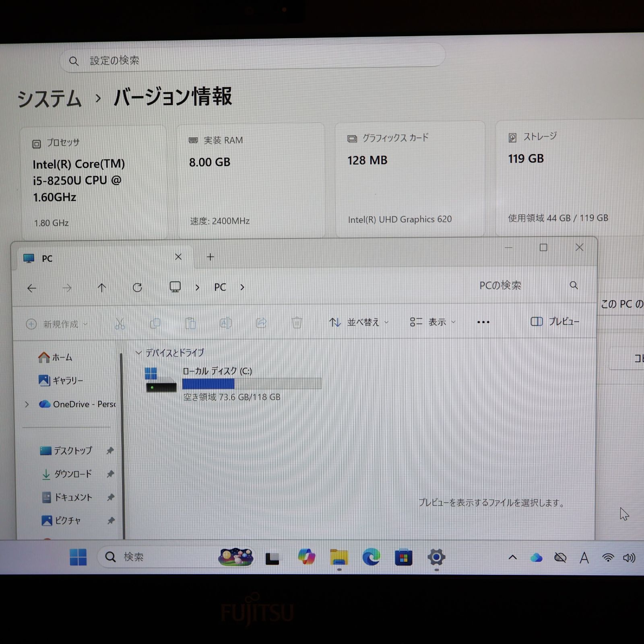Open Copilot from the taskbar
The width and height of the screenshot is (644, 644).
pyautogui.click(x=307, y=557)
